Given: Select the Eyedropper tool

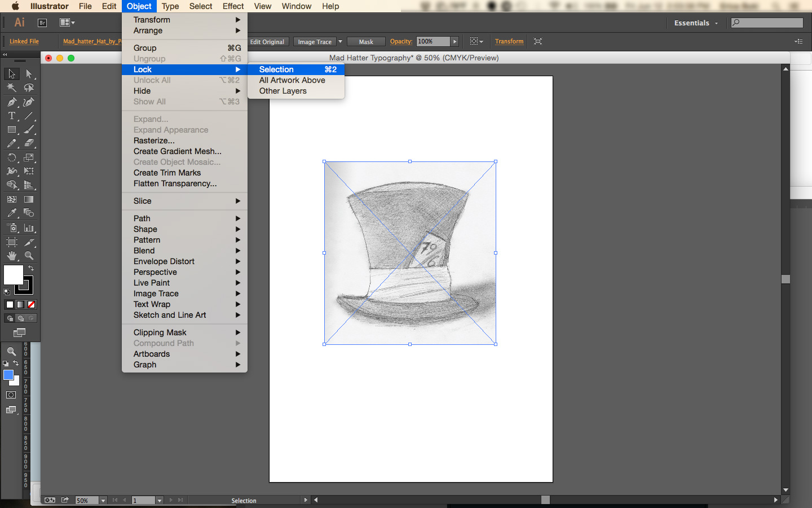Looking at the screenshot, I should point(12,213).
